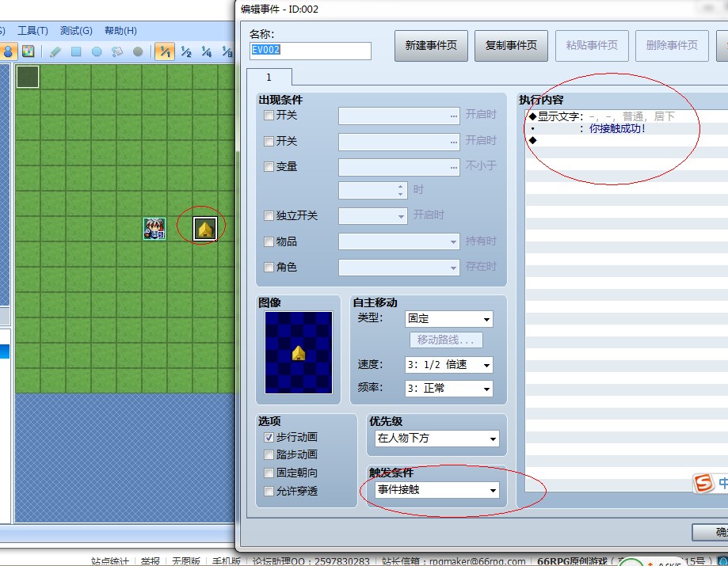Check the 踏步动画 option
Image resolution: width=728 pixels, height=566 pixels.
pyautogui.click(x=269, y=454)
